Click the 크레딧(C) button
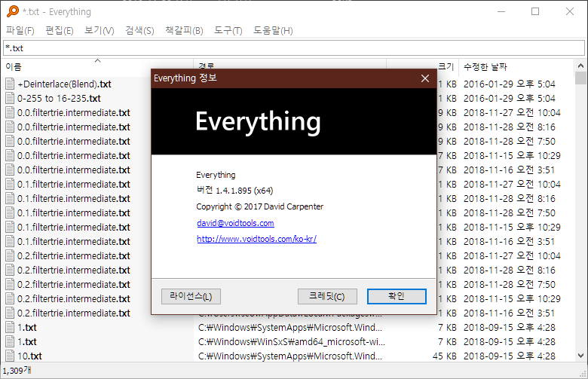The width and height of the screenshot is (588, 379). click(327, 297)
